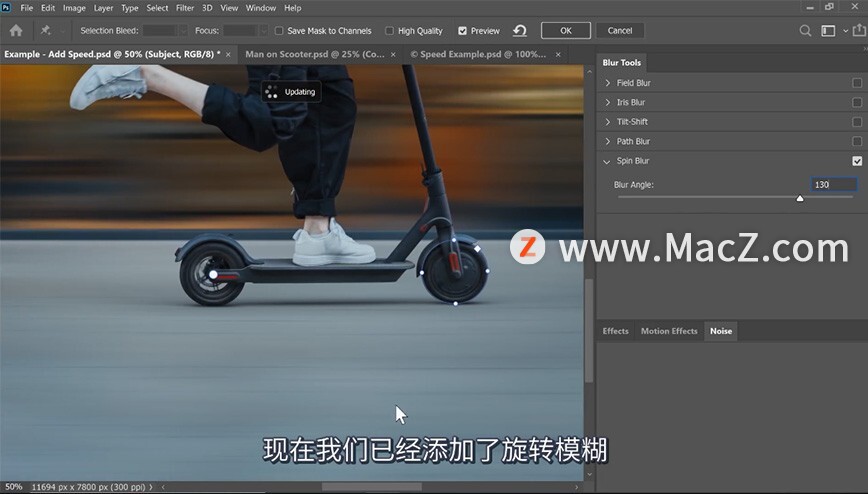Image resolution: width=868 pixels, height=494 pixels.
Task: Open the Focus dropdown arrow
Action: click(x=264, y=31)
